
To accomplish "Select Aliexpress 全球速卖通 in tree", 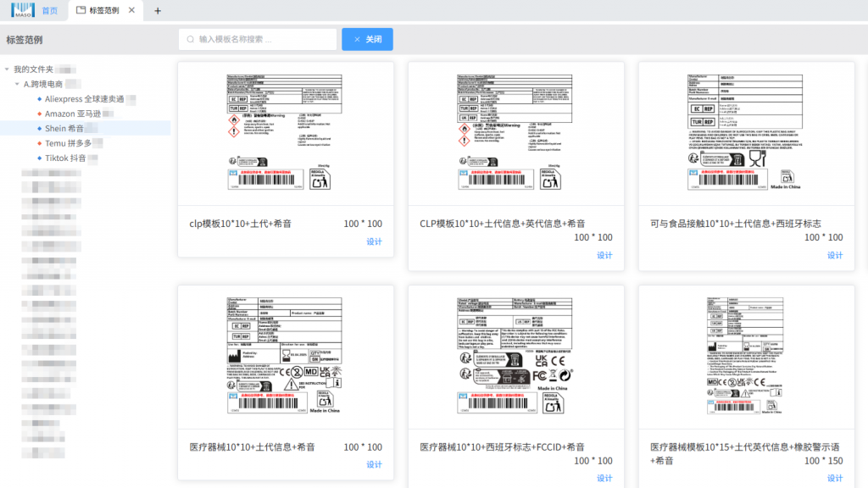I will coord(85,99).
